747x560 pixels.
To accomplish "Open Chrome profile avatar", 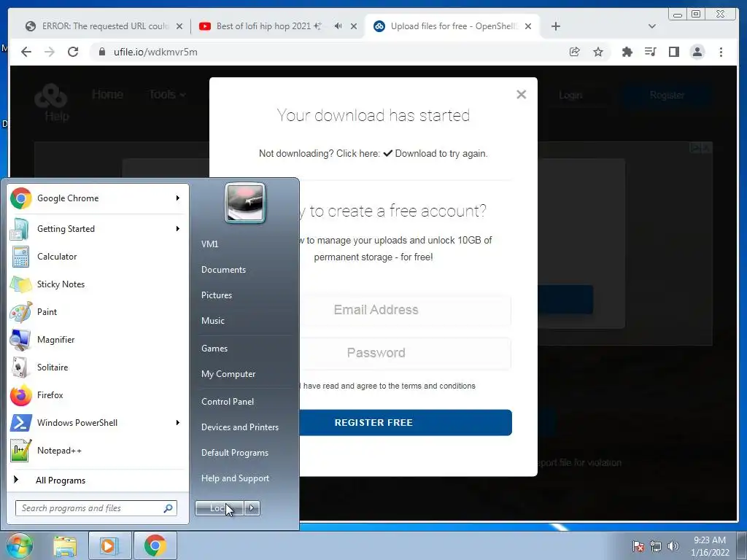I will (697, 52).
